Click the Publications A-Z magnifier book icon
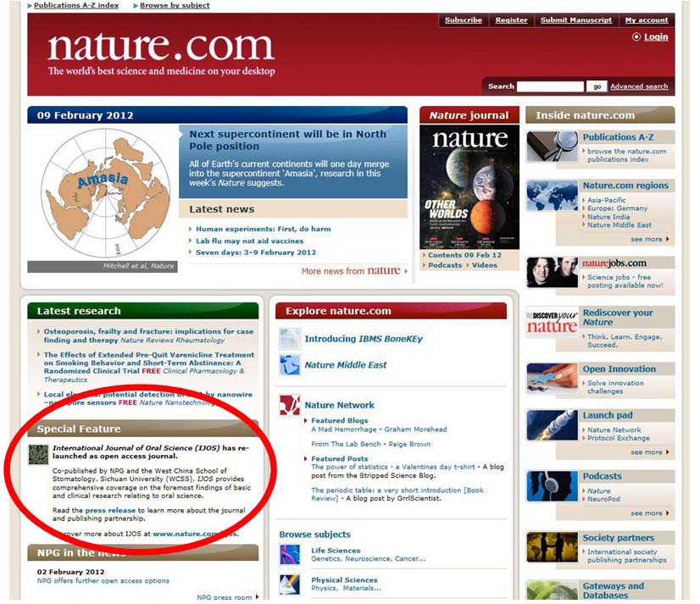 (x=553, y=147)
